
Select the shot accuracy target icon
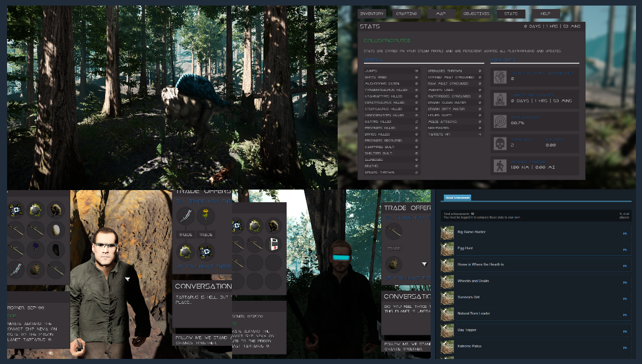click(x=500, y=121)
